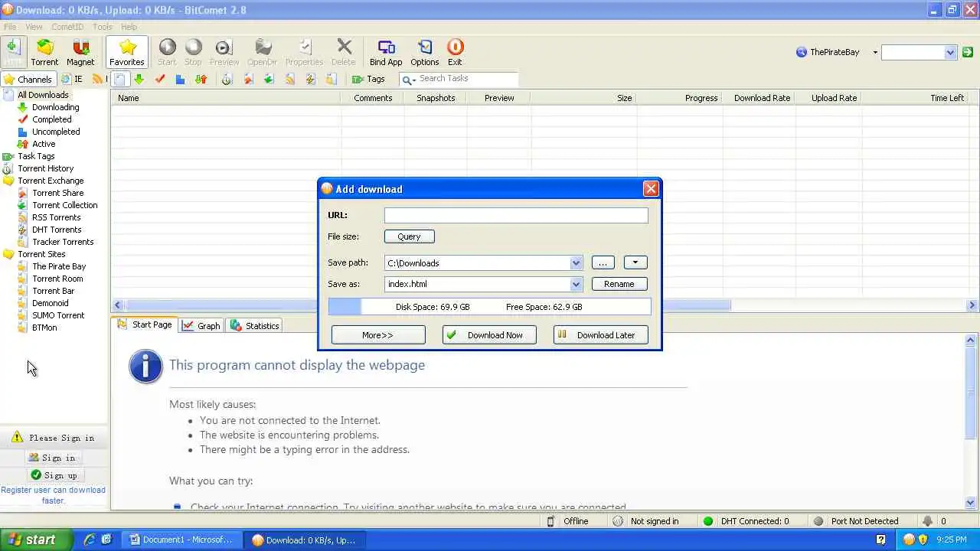Screen dimensions: 980x551
Task: Open the Save path dropdown
Action: [576, 262]
